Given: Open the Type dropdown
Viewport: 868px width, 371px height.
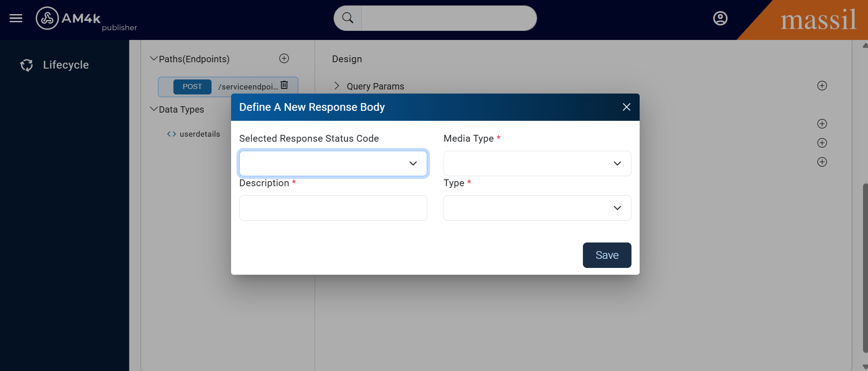Looking at the screenshot, I should click(537, 208).
